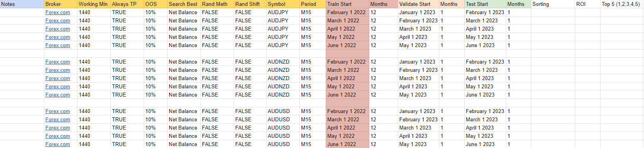Click the Train Start header cell
644x148 pixels.
tap(347, 4)
